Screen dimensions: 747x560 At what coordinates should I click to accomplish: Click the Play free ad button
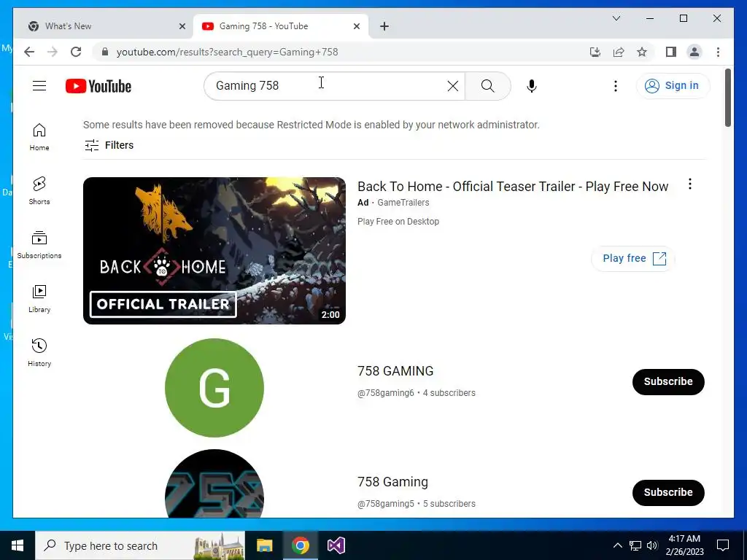tap(632, 259)
